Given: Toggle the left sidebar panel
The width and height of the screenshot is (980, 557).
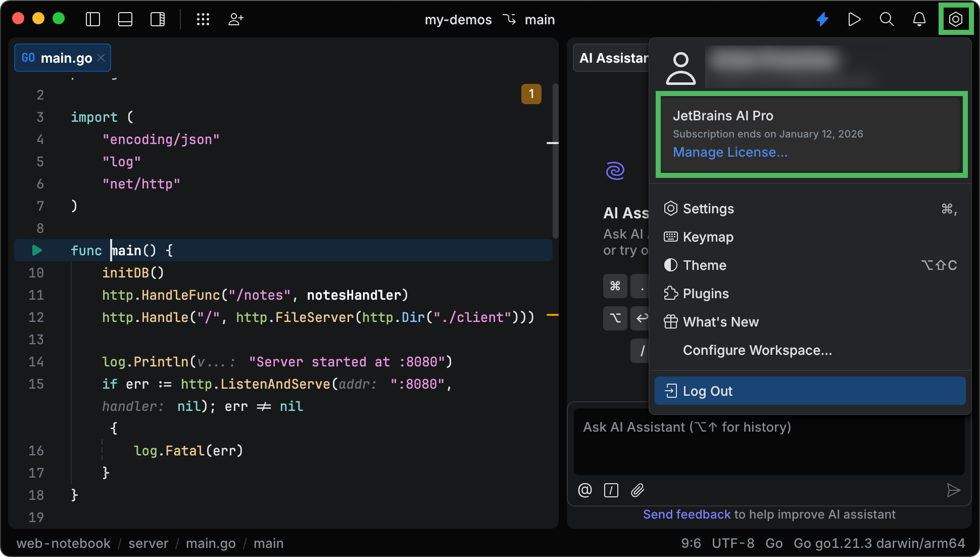Looking at the screenshot, I should (x=93, y=19).
